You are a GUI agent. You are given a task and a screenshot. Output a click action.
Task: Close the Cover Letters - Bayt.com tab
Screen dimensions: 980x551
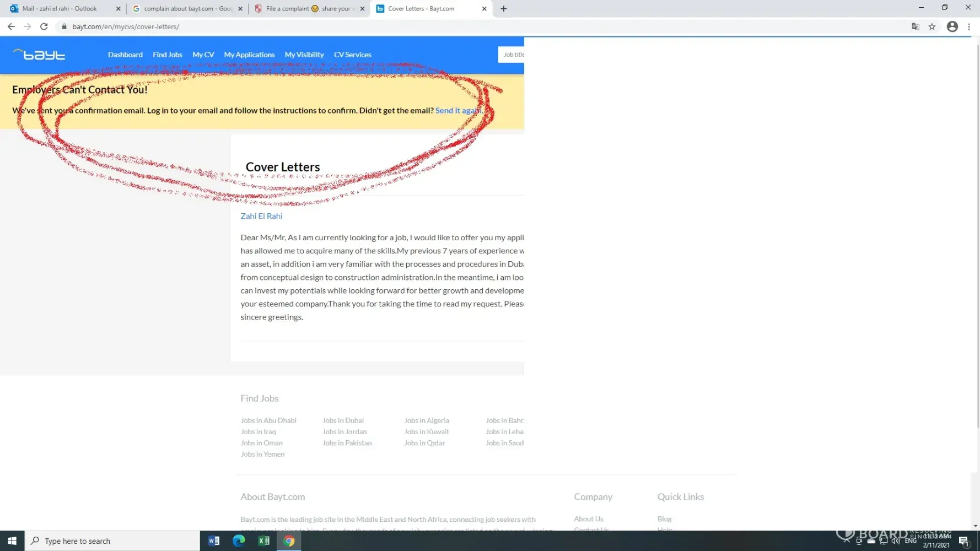tap(484, 9)
